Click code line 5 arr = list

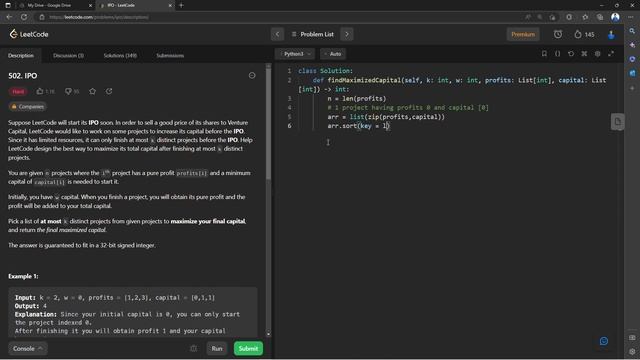pyautogui.click(x=386, y=117)
